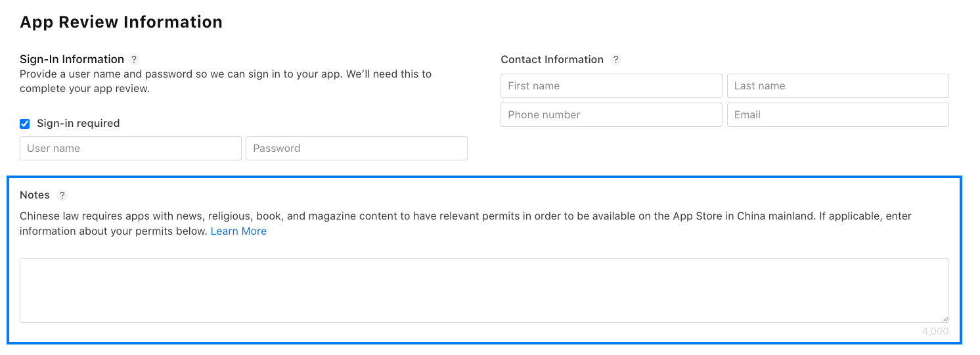The width and height of the screenshot is (980, 355).
Task: Grab the Notes text area resize handle
Action: pos(945,318)
